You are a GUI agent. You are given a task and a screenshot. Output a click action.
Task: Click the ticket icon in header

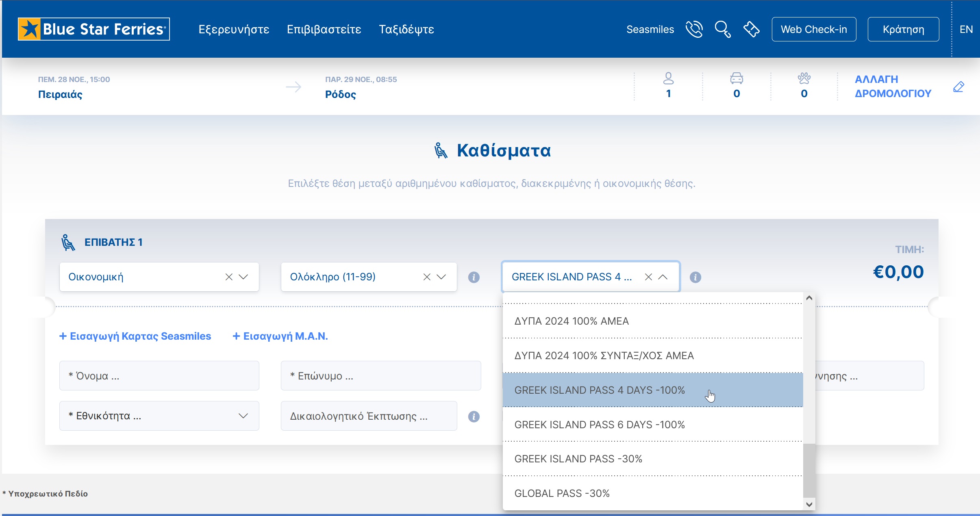751,29
